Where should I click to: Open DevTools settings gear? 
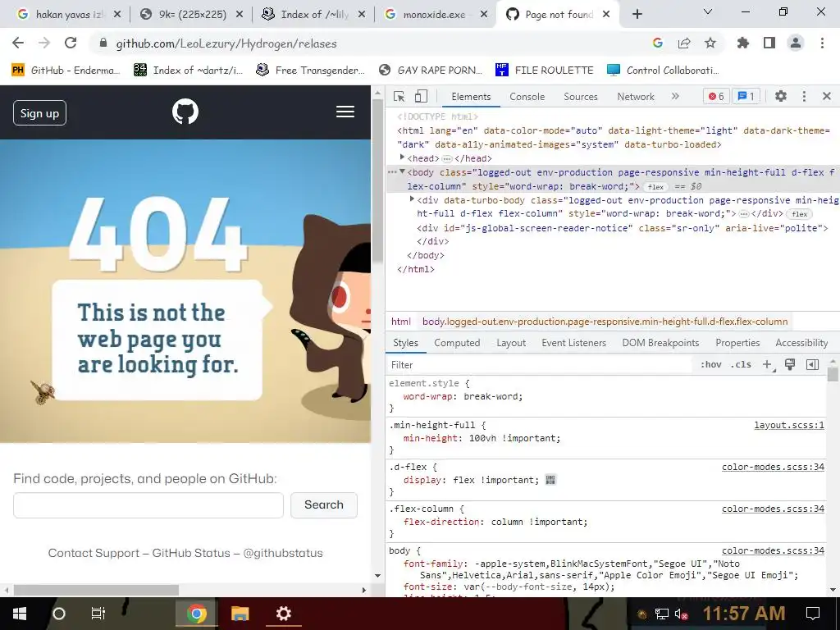click(x=781, y=97)
